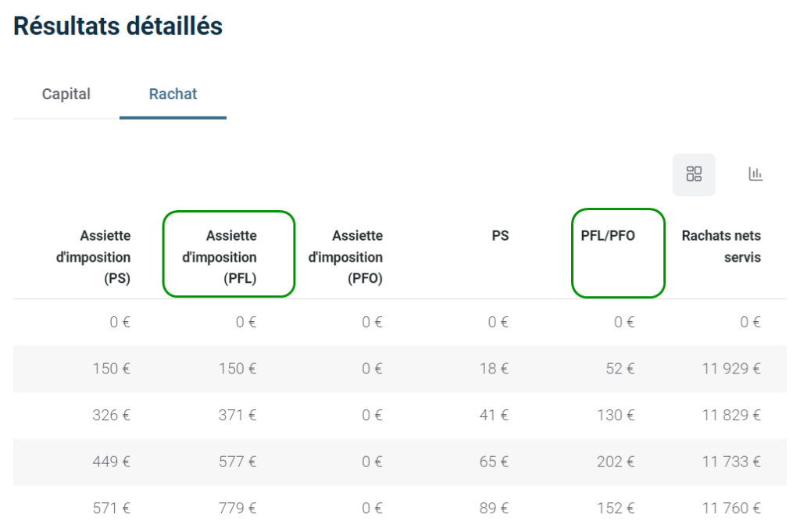The image size is (800, 532).
Task: Click the 11 760 € net redemption cell
Action: pyautogui.click(x=731, y=509)
